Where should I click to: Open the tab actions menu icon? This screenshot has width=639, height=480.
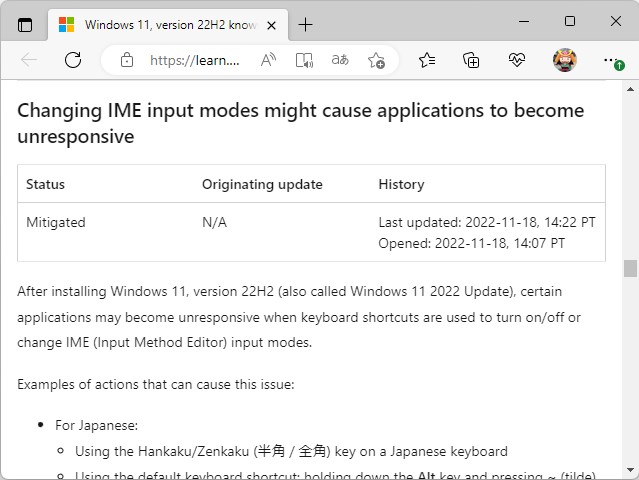tap(25, 25)
